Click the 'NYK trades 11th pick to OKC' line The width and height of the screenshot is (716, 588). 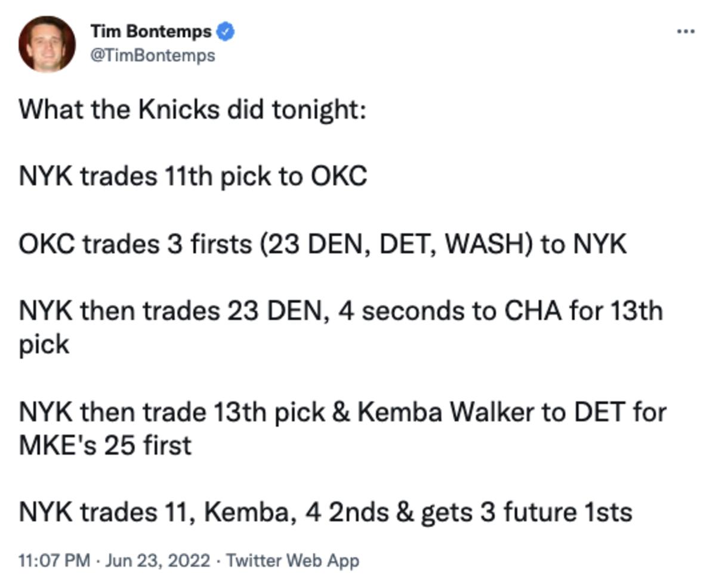point(193,177)
